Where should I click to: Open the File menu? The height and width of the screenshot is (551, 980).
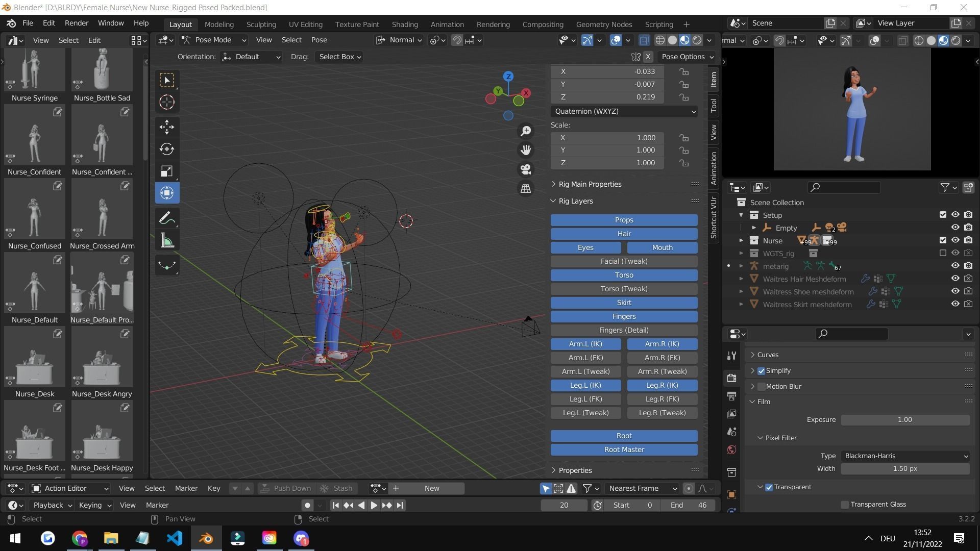point(28,23)
